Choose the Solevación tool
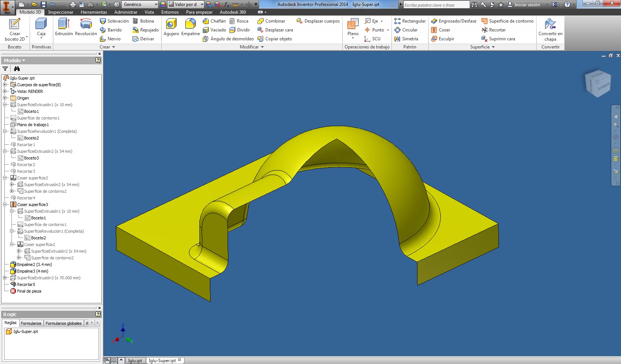Image resolution: width=621 pixels, height=364 pixels. click(114, 21)
